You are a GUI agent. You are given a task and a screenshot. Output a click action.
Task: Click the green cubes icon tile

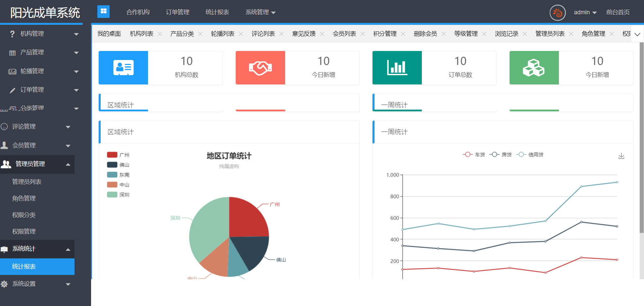(534, 68)
